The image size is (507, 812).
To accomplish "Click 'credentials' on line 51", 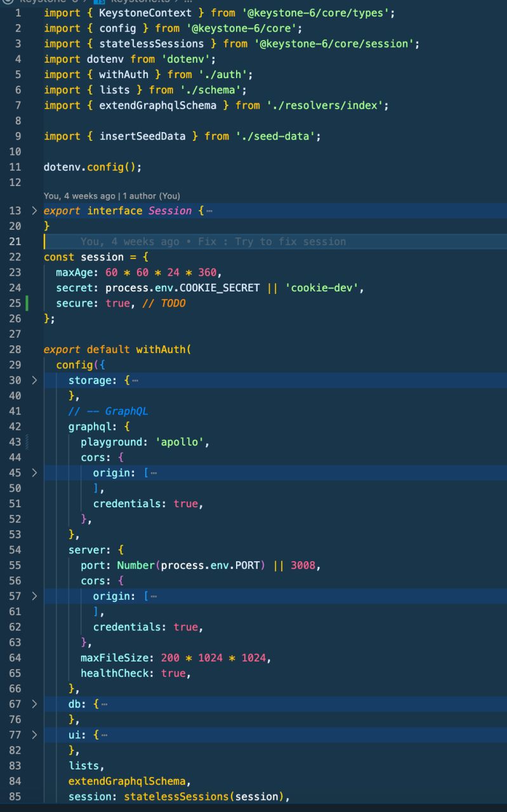I will [127, 503].
